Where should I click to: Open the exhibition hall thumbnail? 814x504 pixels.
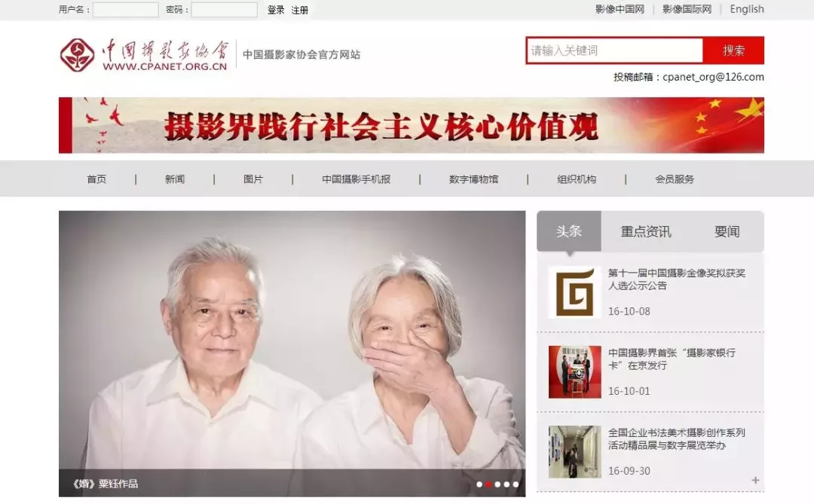click(574, 452)
